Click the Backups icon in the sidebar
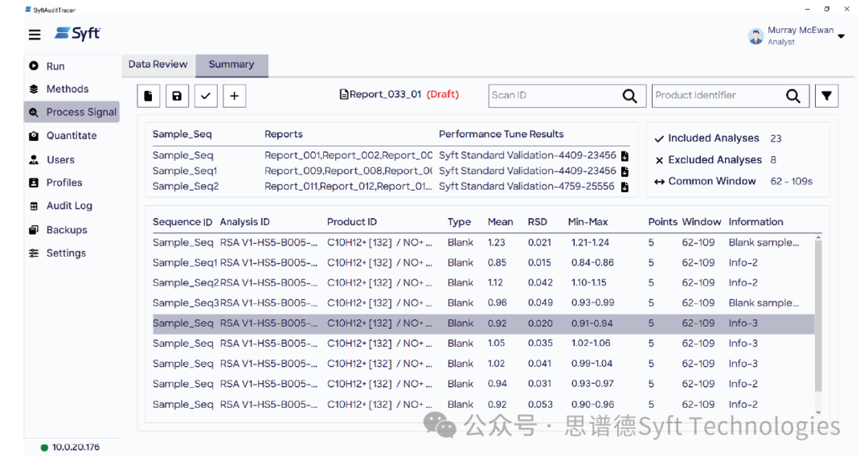 pos(34,230)
